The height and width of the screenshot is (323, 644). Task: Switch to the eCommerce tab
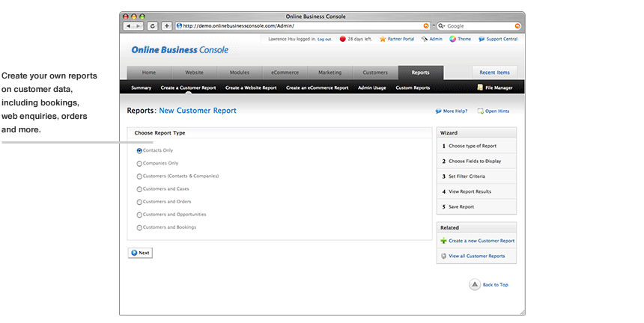point(285,73)
